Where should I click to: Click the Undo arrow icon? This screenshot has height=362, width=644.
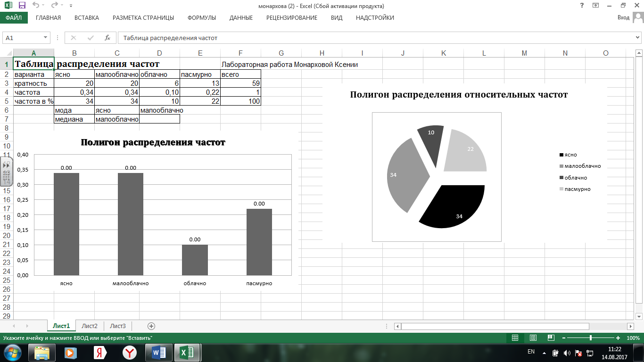(x=36, y=6)
